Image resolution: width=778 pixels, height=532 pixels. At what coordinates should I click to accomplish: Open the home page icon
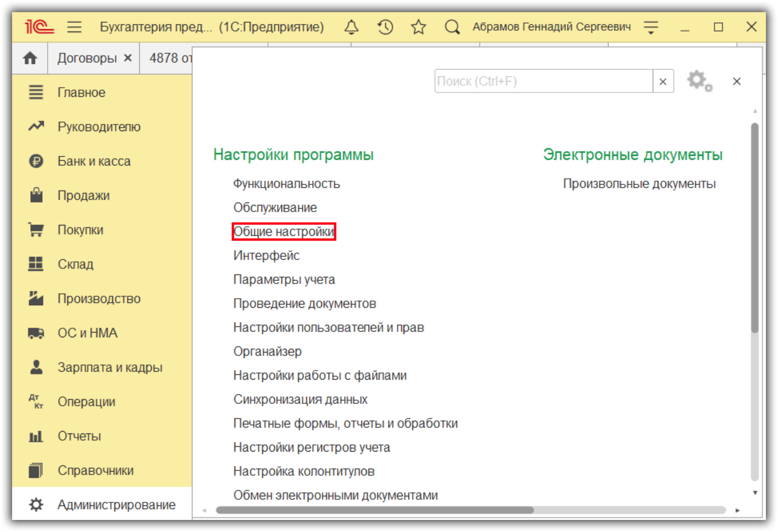30,58
